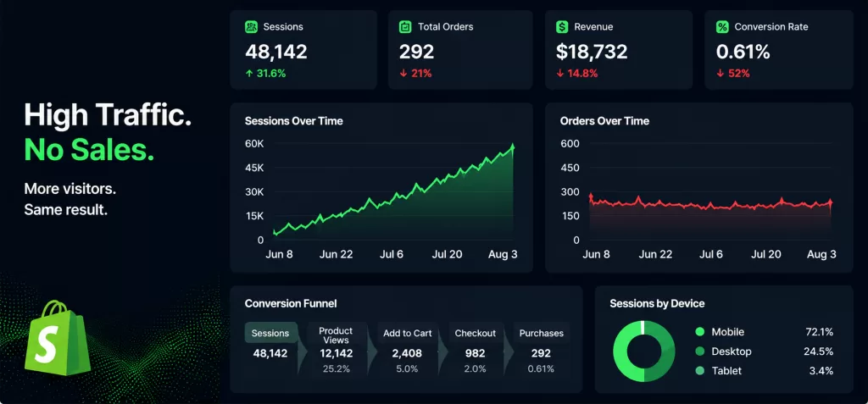Click the Sessions by Device donut chart
The image size is (868, 404).
coord(644,351)
